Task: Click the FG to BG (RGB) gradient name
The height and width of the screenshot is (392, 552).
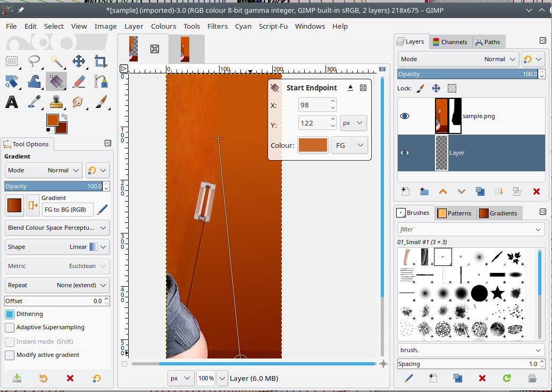Action: 67,210
